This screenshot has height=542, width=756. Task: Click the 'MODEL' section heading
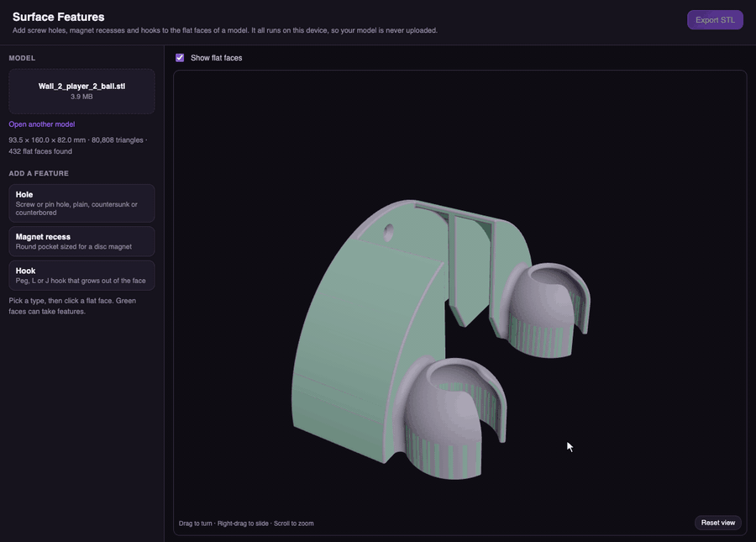(22, 58)
